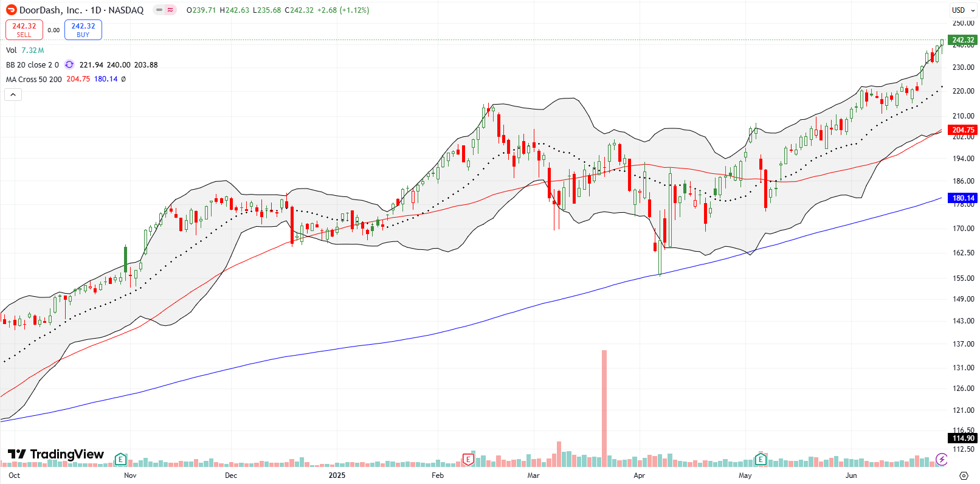
Task: Click the 121.00 price axis label
Action: point(963,410)
